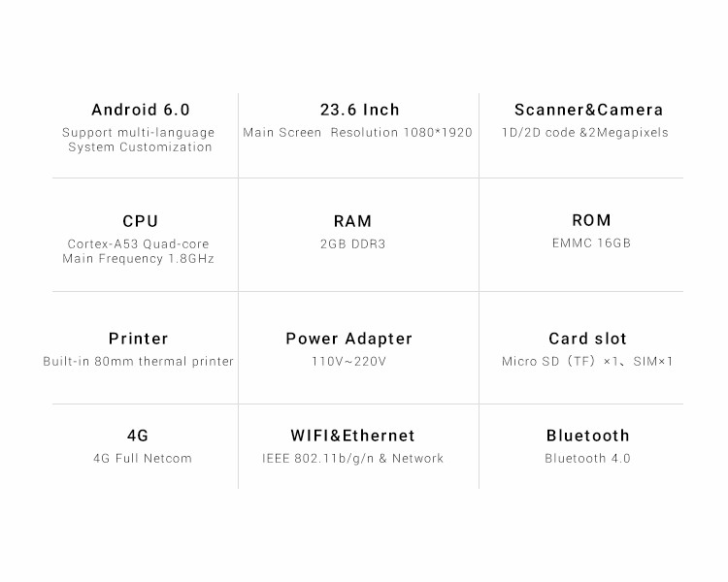The width and height of the screenshot is (728, 582).
Task: Select the IEEE 802.11b/g/n & Network text
Action: (353, 459)
